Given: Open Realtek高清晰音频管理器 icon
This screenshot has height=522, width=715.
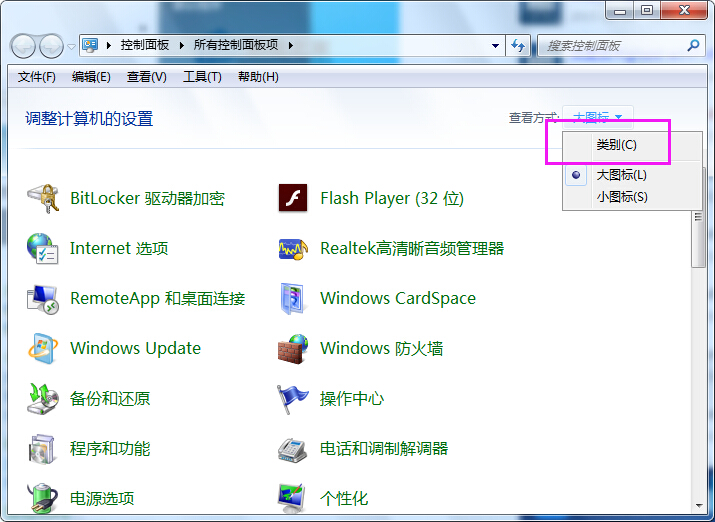Looking at the screenshot, I should click(293, 248).
